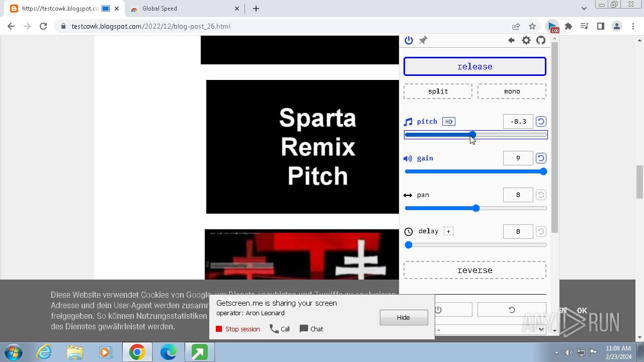Viewport: 644px width, 362px height.
Task: Toggle the reverse audio option
Action: click(x=475, y=270)
